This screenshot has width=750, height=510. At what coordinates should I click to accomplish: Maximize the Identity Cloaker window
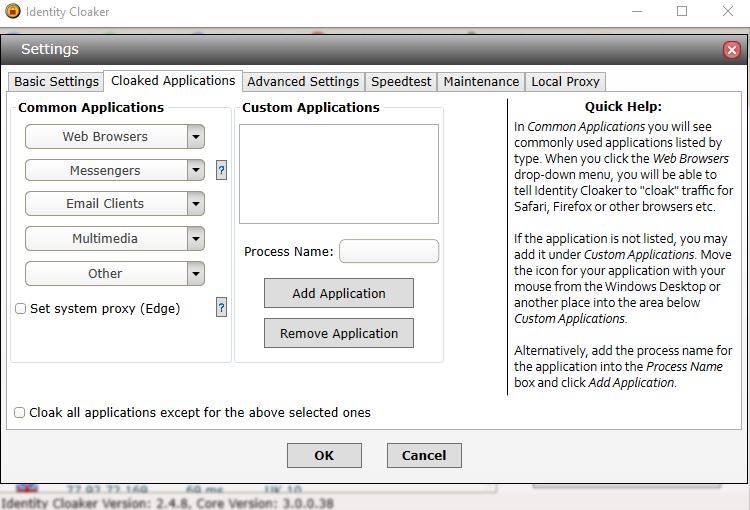[682, 11]
